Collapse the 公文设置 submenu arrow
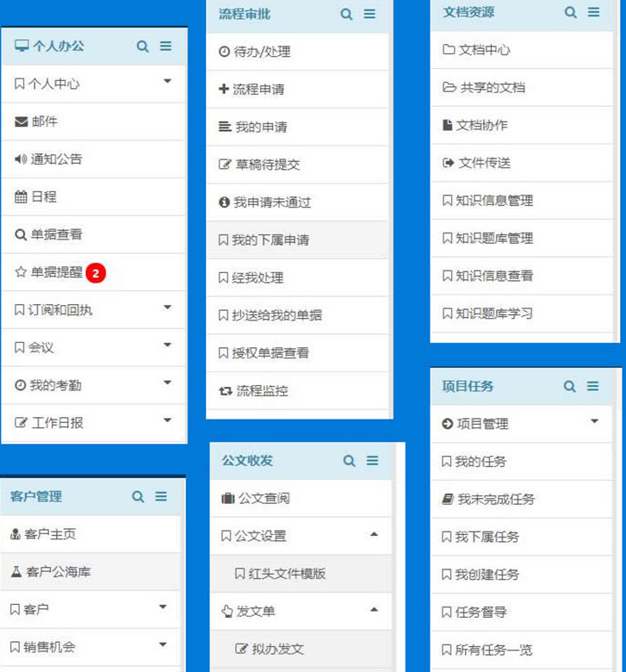The width and height of the screenshot is (626, 672). pos(374,534)
